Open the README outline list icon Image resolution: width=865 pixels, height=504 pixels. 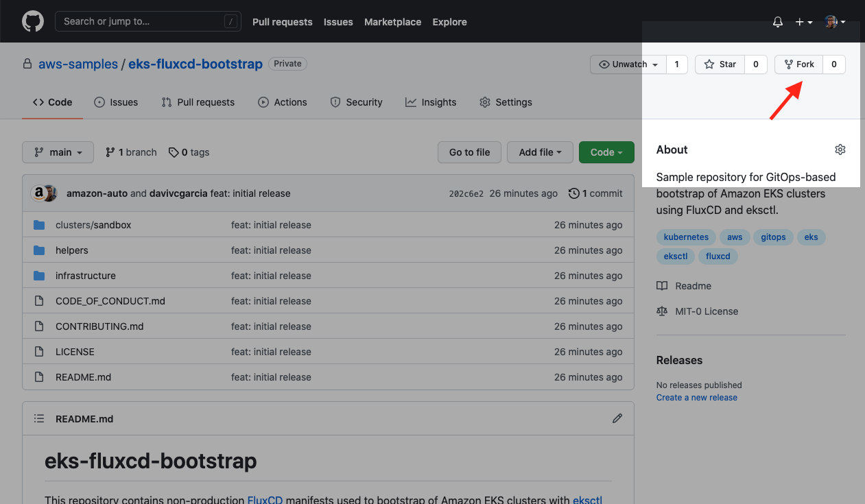(39, 418)
